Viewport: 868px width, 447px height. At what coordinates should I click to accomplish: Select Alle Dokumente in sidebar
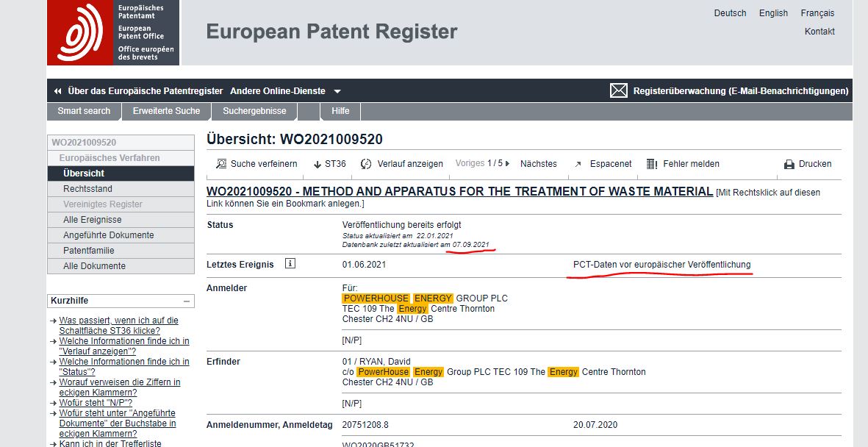coord(94,266)
